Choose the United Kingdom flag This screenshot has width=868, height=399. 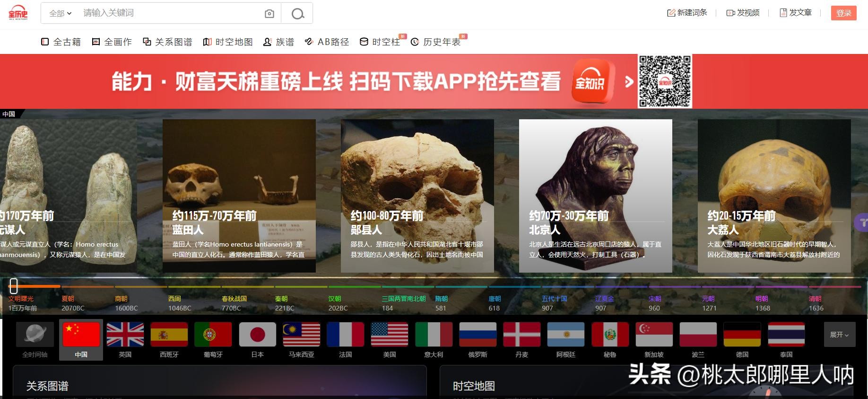point(125,335)
